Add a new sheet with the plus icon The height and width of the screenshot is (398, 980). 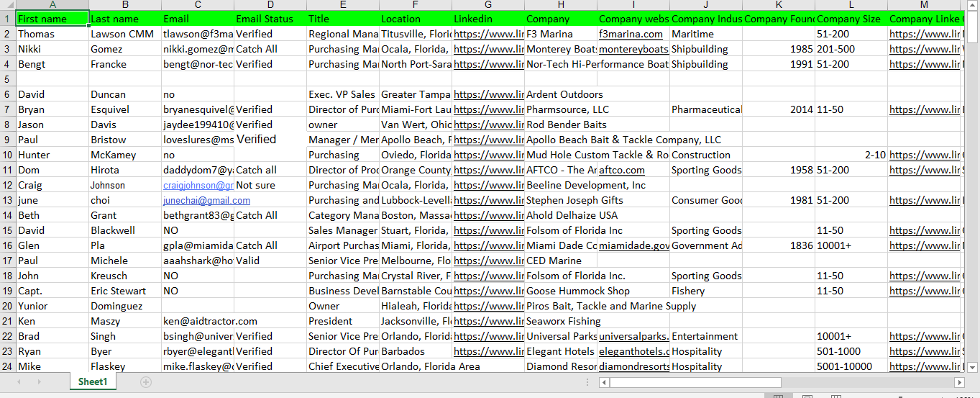pos(146,382)
